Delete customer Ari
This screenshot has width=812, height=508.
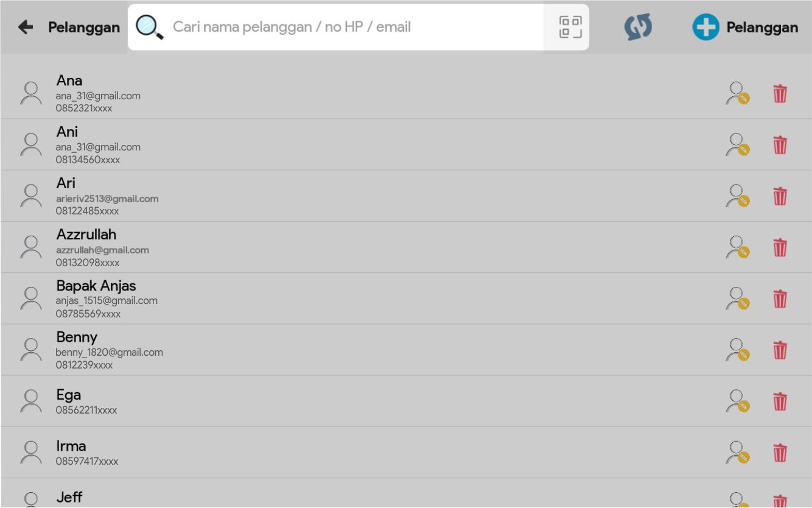[x=780, y=197]
